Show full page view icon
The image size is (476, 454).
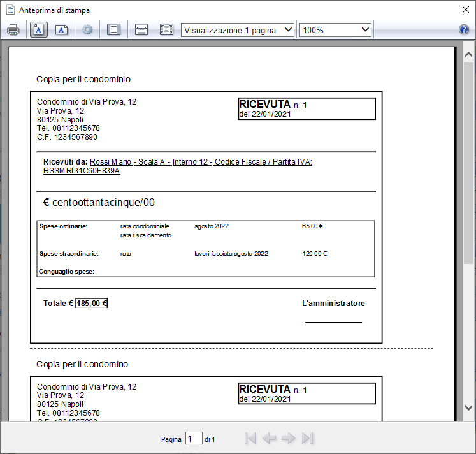coord(166,30)
